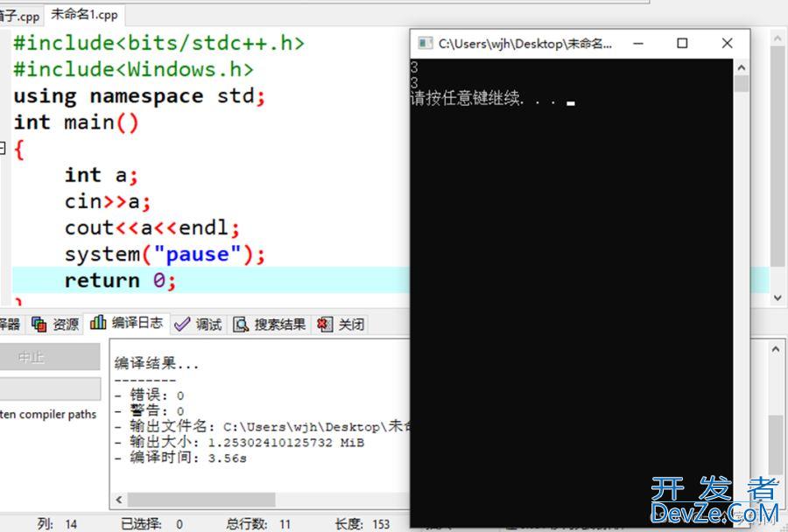Click code line cout<<a<<endl;

tap(152, 227)
